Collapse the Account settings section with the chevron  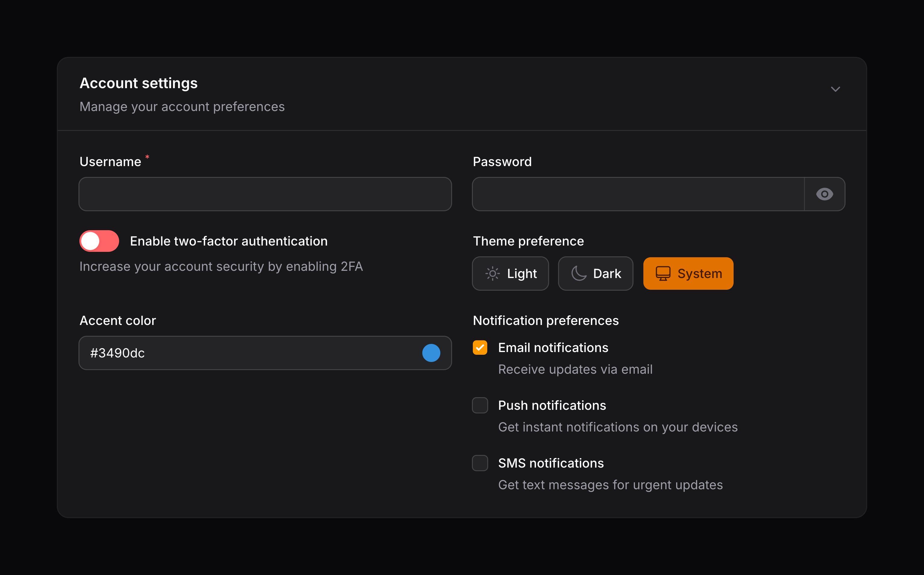(836, 89)
